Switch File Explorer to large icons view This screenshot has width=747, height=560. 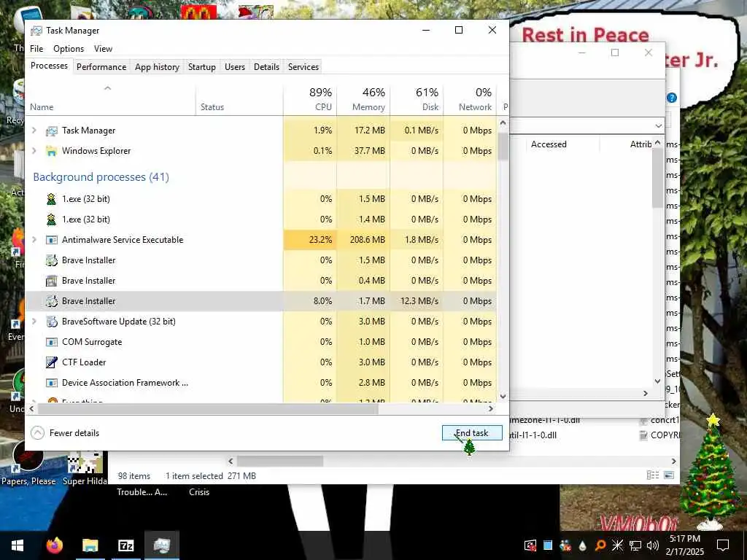(x=669, y=475)
